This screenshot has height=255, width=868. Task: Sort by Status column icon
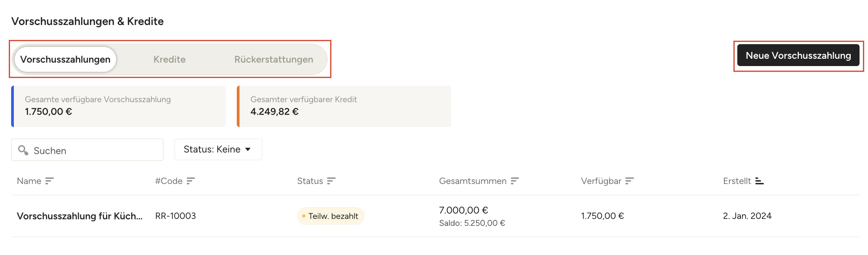331,181
